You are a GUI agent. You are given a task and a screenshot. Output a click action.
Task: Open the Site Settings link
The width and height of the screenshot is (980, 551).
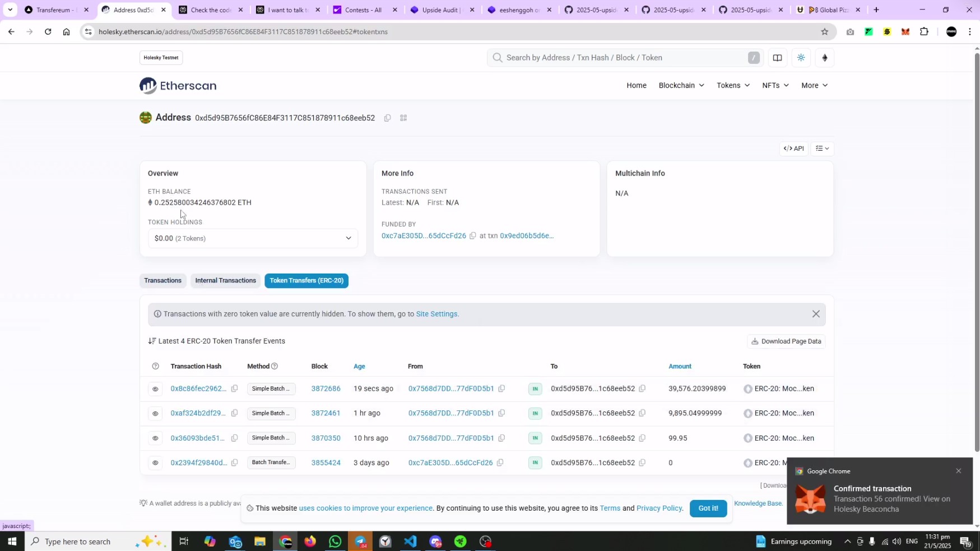point(436,314)
